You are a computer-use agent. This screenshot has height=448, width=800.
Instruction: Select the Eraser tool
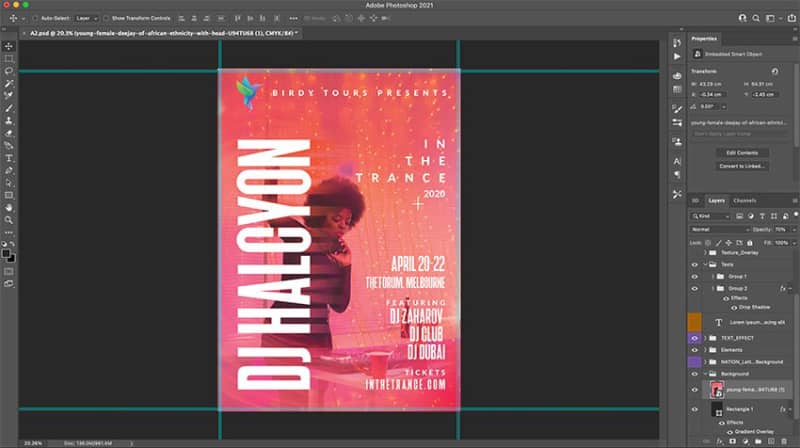click(9, 133)
